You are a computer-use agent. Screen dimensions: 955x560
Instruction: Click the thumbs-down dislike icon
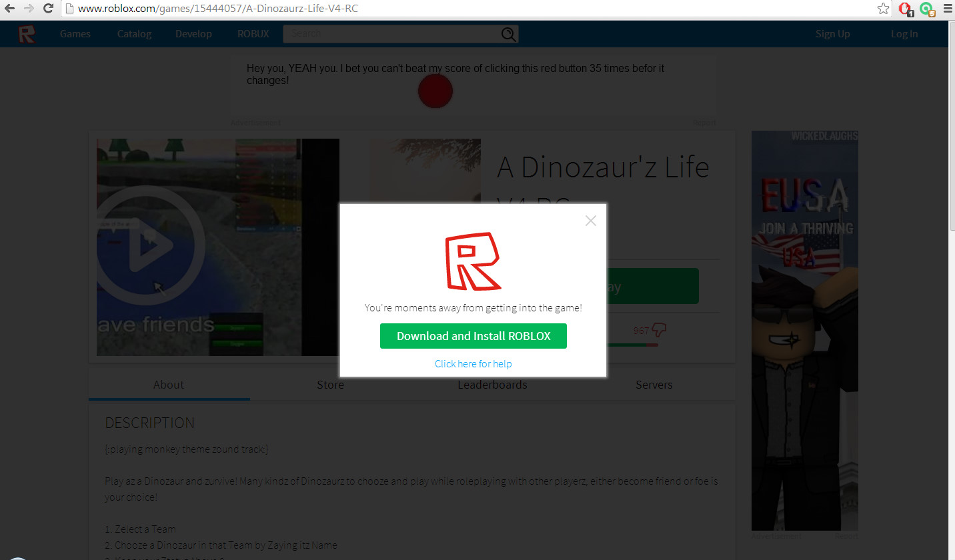pos(659,330)
